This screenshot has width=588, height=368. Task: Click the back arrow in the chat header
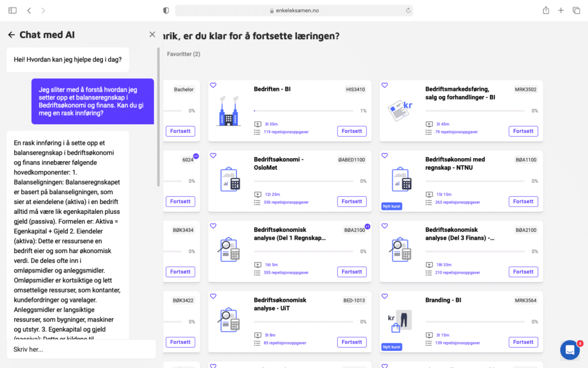(x=11, y=34)
